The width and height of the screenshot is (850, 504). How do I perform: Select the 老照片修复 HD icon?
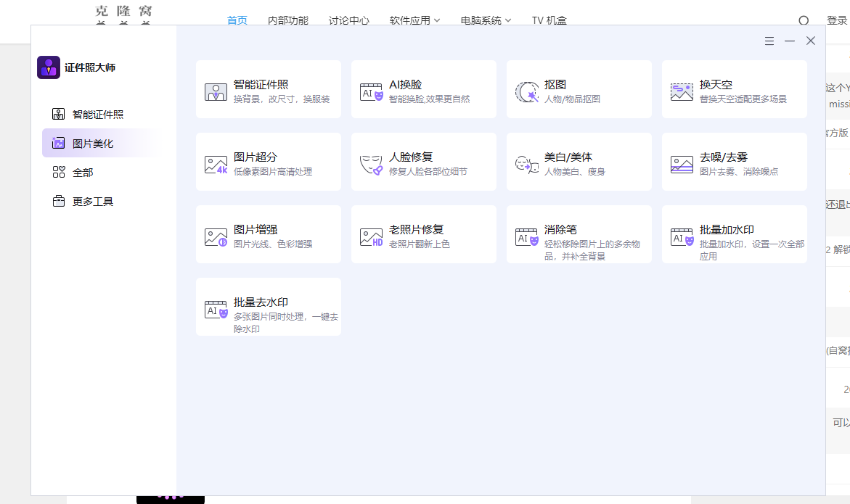[x=371, y=237]
